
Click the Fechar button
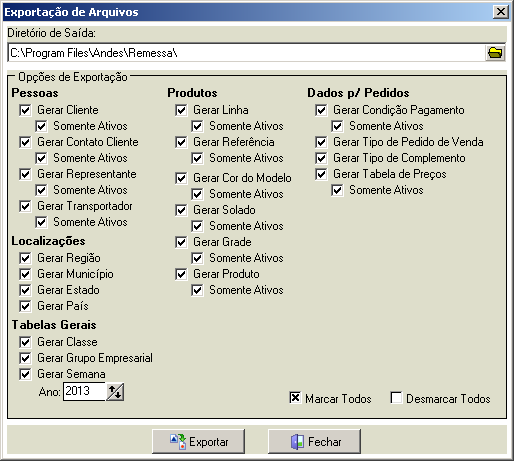[x=315, y=441]
